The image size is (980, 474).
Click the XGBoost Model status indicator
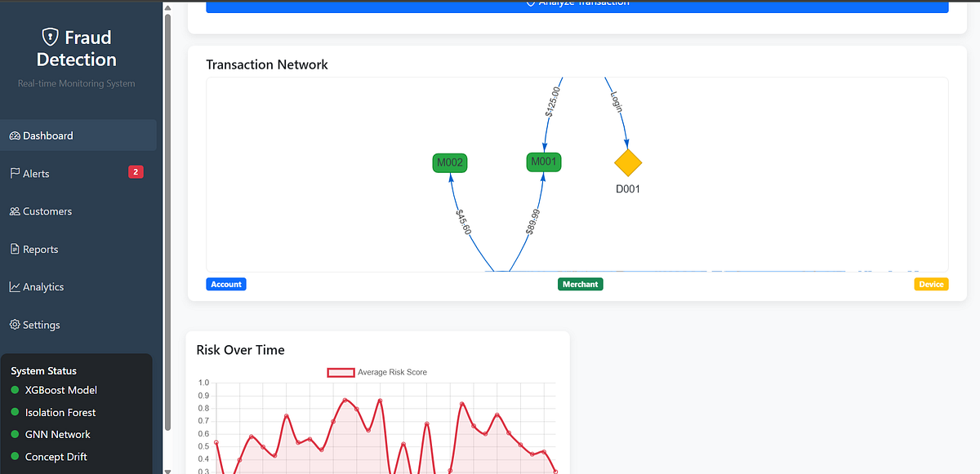click(15, 390)
